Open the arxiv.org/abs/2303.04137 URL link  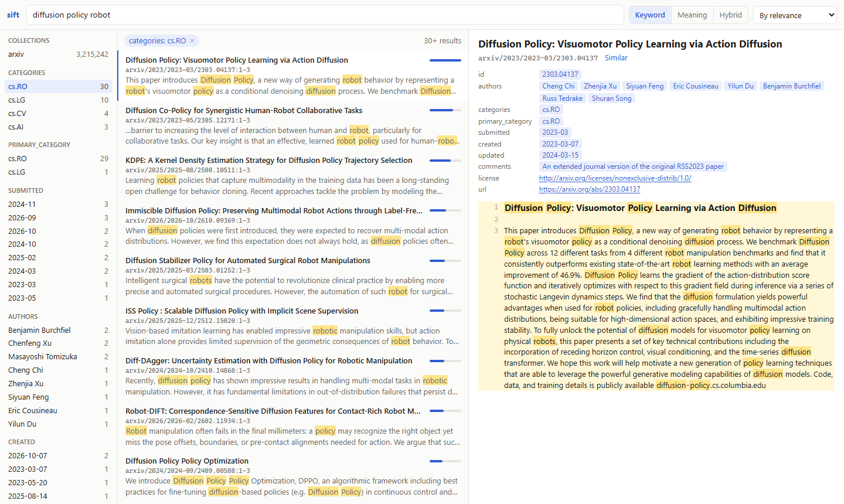coord(590,189)
